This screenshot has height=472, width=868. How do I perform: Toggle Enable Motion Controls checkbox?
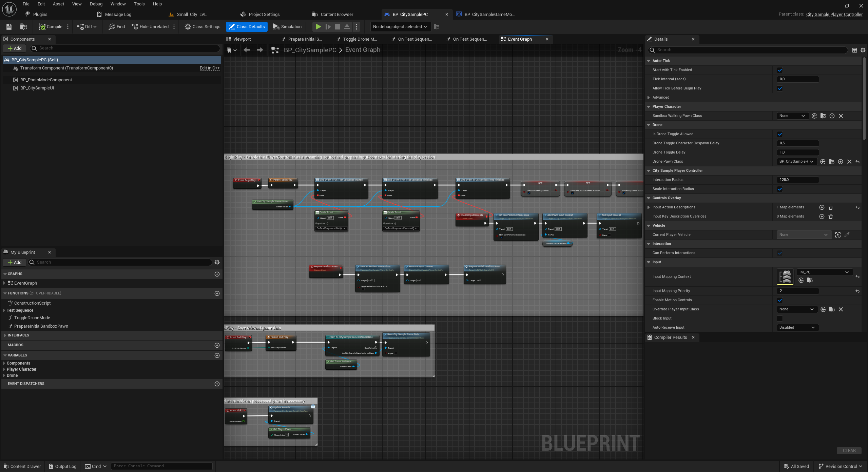(780, 300)
